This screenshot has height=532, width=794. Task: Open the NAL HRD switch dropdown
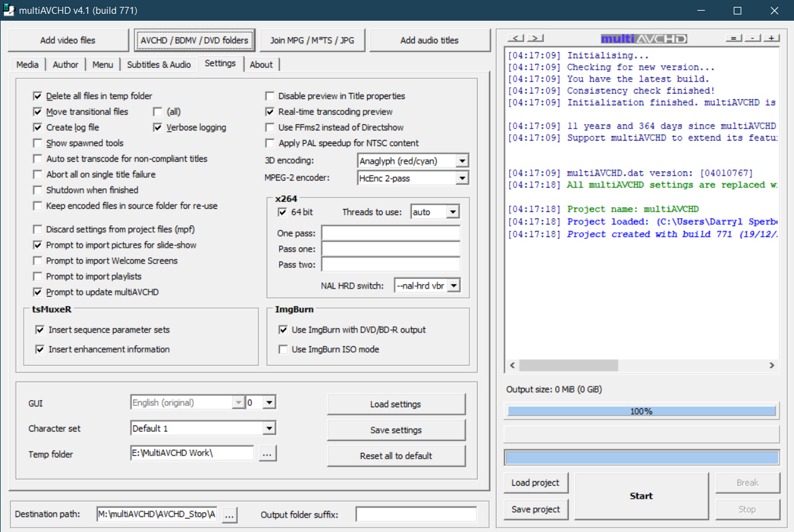(x=454, y=285)
